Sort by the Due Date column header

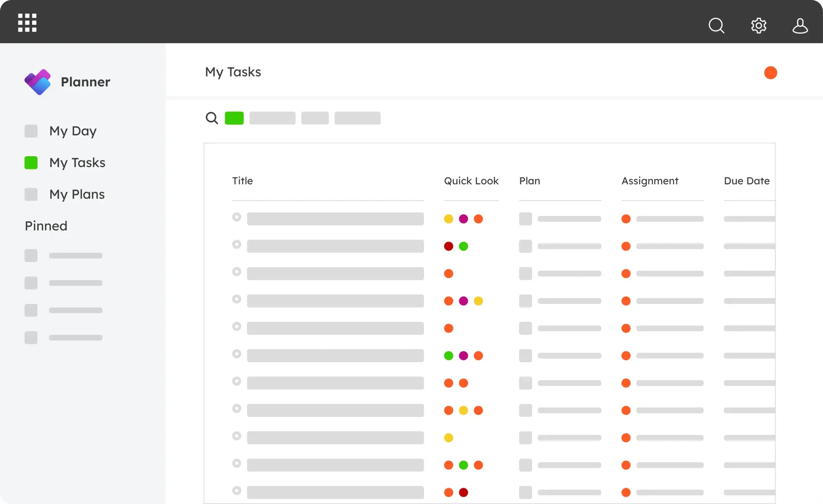pos(747,181)
